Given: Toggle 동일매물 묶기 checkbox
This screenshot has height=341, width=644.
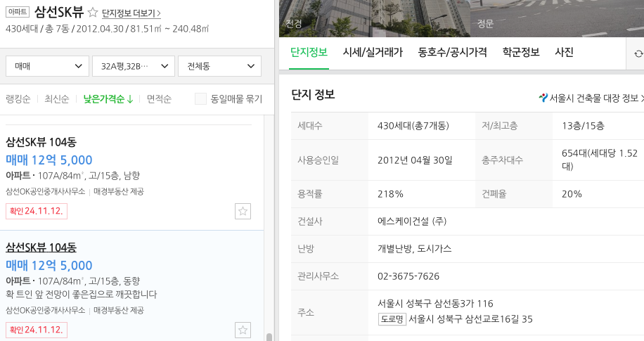Looking at the screenshot, I should (x=200, y=99).
